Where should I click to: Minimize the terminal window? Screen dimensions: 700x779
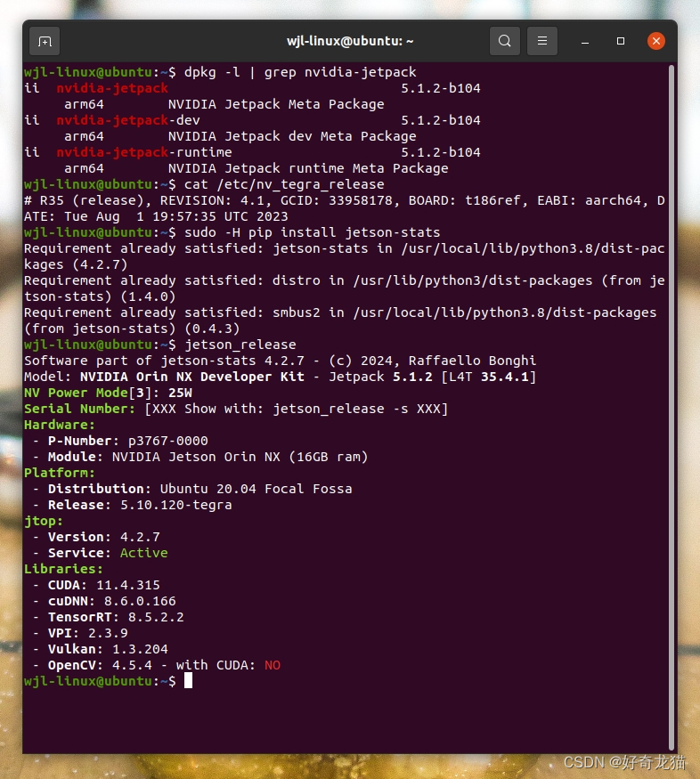coord(585,41)
